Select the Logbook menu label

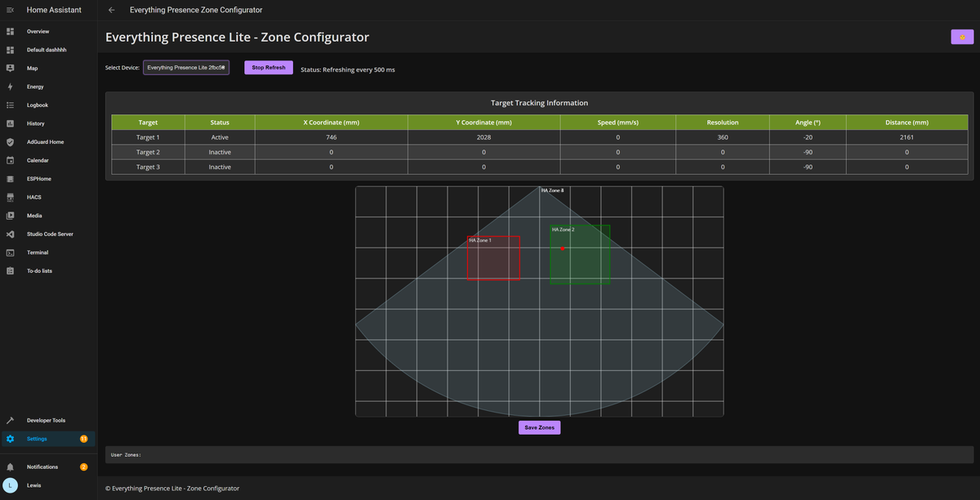pyautogui.click(x=38, y=105)
